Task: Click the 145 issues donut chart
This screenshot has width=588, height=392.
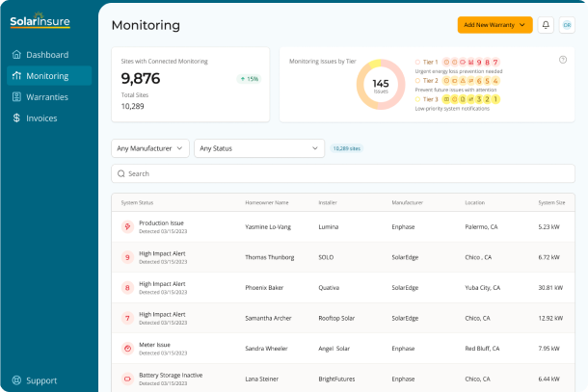Action: tap(381, 85)
